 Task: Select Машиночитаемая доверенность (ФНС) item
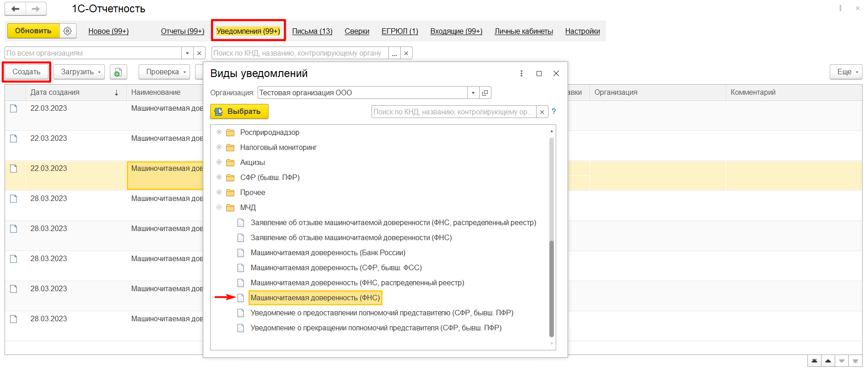[315, 298]
